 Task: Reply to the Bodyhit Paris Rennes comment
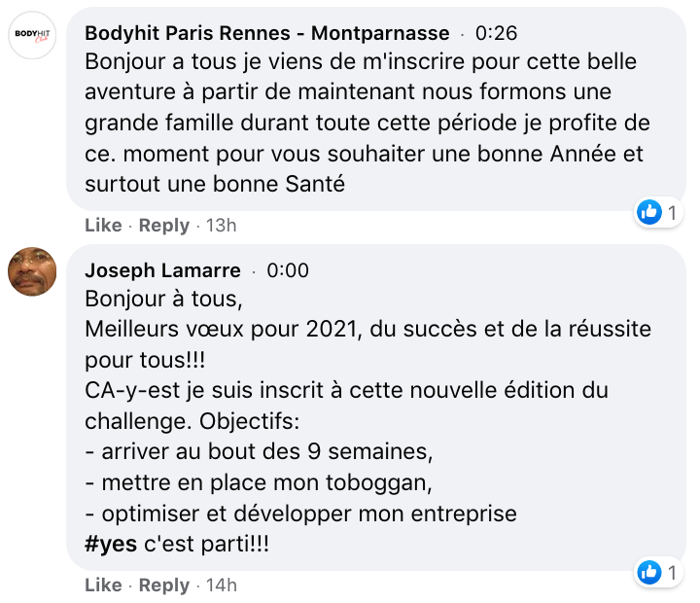coord(164,226)
